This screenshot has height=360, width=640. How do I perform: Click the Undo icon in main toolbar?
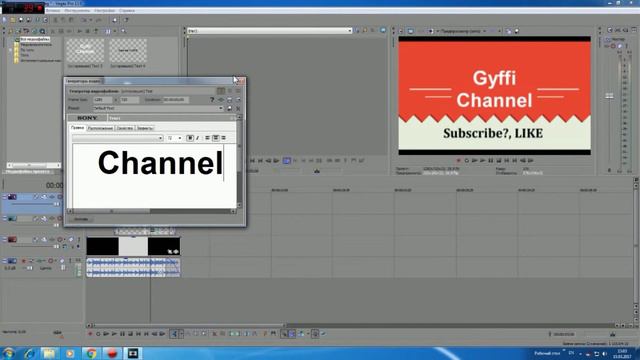pos(84,20)
